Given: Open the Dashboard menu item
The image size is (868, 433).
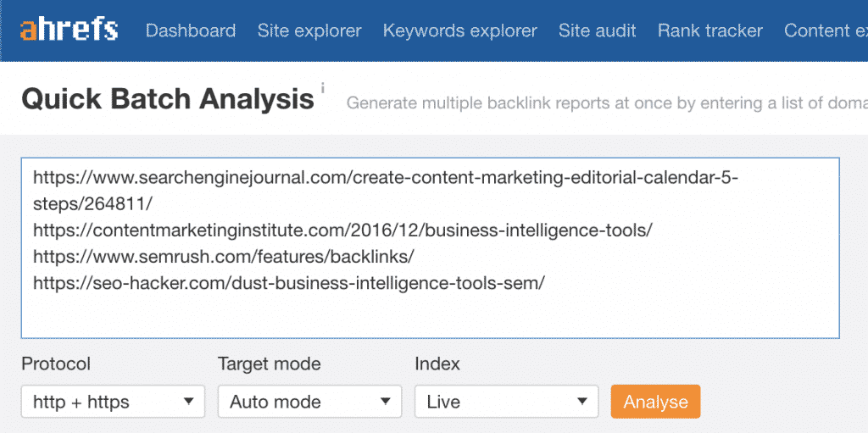Looking at the screenshot, I should (191, 31).
